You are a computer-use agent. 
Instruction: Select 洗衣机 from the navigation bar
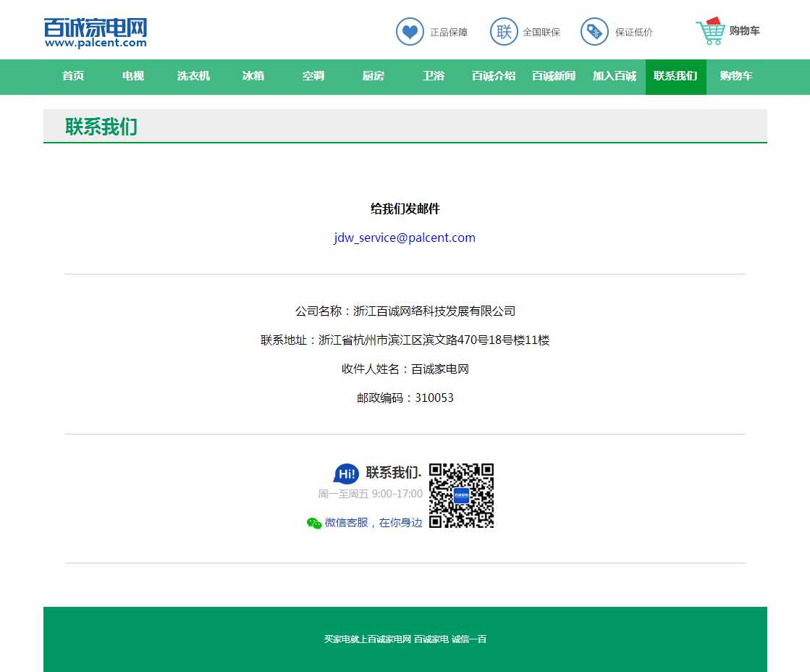tap(193, 76)
